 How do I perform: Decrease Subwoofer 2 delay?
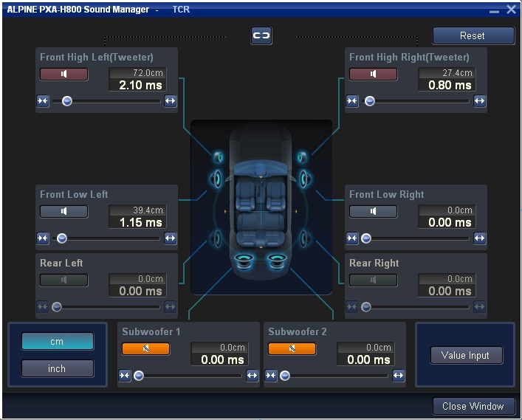point(271,376)
